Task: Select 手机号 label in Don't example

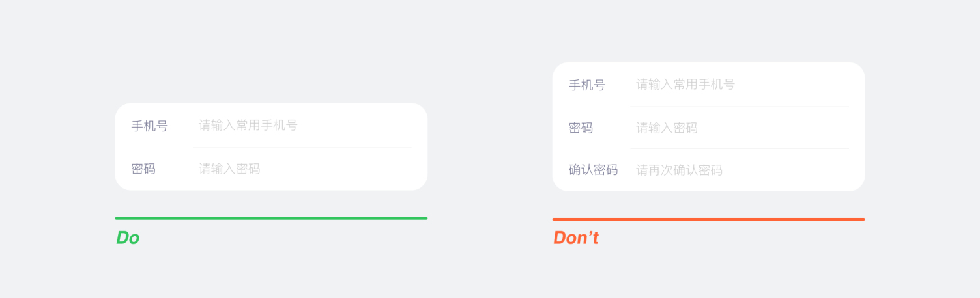Action: tap(587, 85)
